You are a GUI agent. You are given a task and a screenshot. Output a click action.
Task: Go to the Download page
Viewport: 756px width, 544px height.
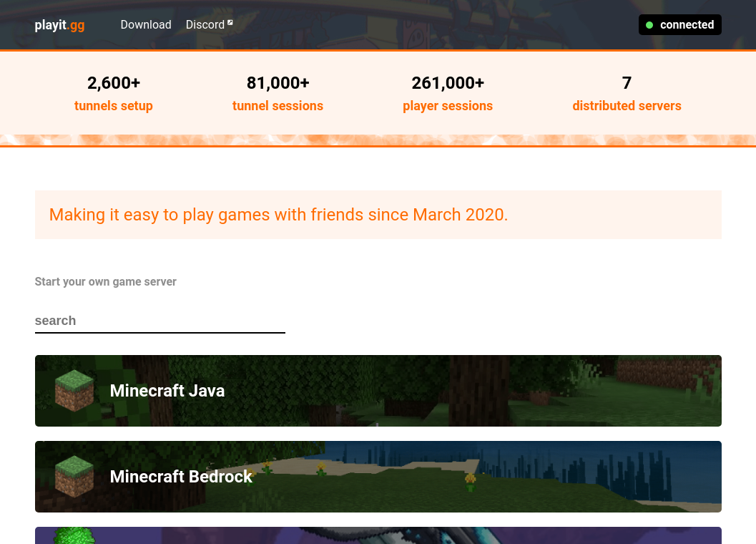[146, 24]
